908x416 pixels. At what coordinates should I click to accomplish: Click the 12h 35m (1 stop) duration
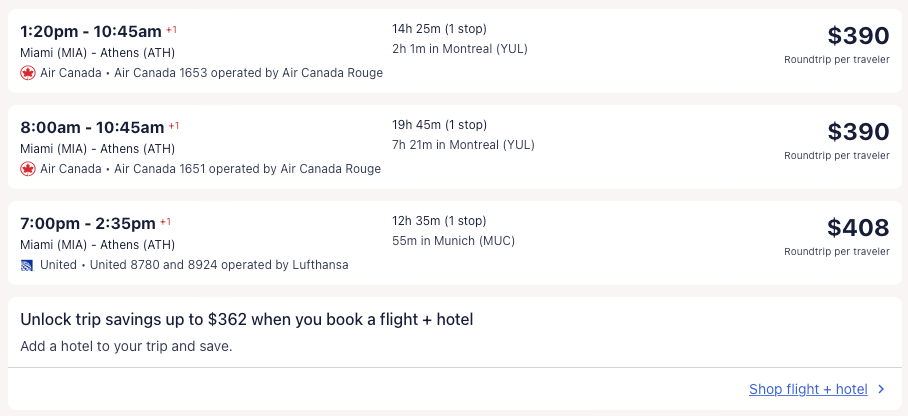(x=439, y=221)
